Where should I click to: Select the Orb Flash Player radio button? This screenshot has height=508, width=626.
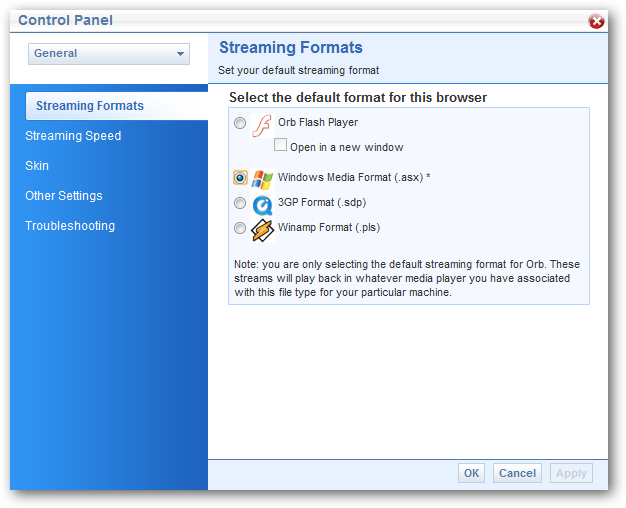[240, 123]
